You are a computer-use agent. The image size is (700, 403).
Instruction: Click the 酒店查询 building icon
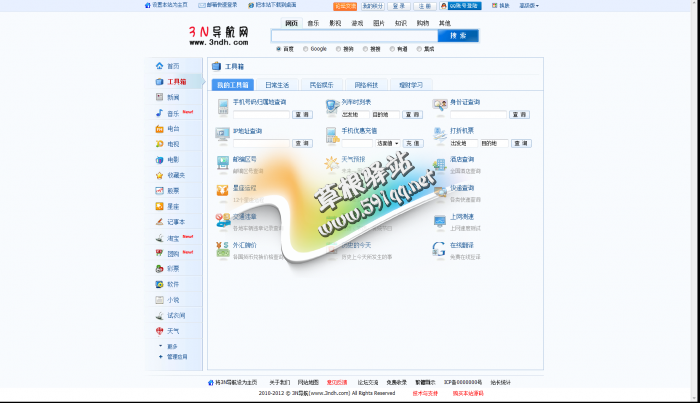pyautogui.click(x=440, y=164)
